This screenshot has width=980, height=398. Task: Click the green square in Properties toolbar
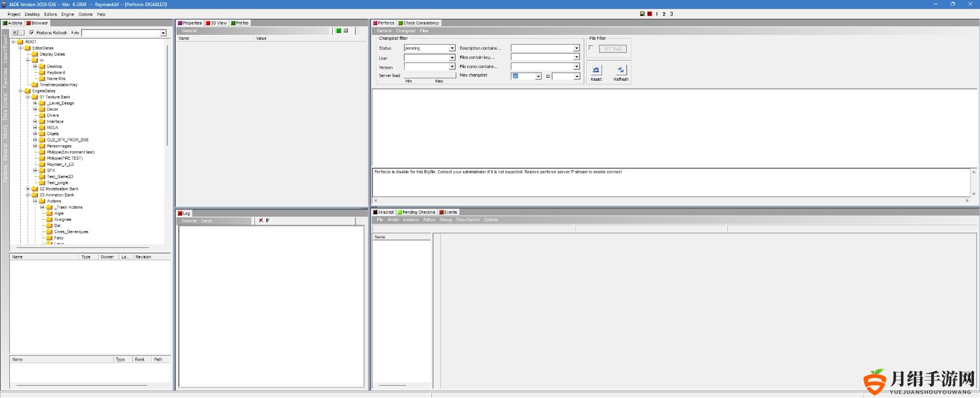339,31
